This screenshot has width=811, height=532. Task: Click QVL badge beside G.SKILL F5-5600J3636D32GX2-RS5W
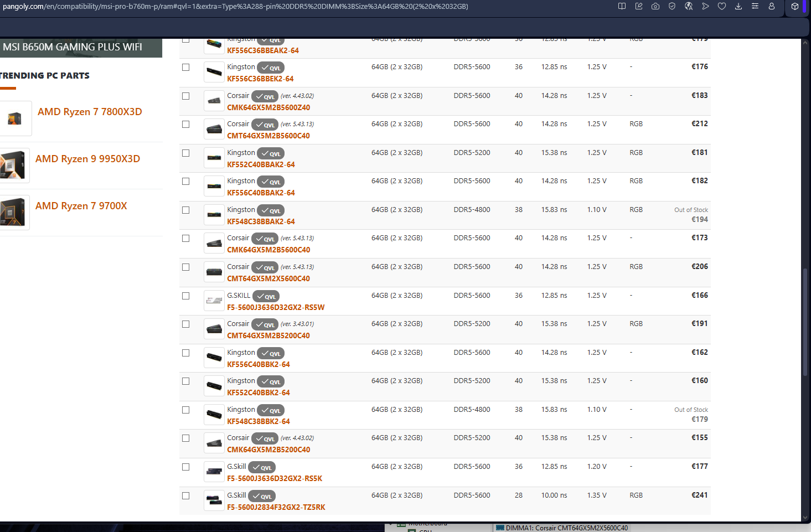pyautogui.click(x=266, y=296)
